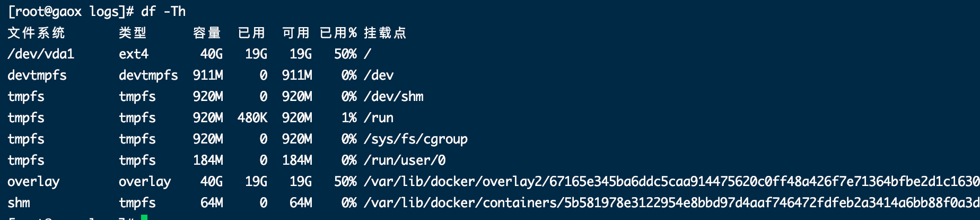Click the 挂载点 column header

pos(385,33)
